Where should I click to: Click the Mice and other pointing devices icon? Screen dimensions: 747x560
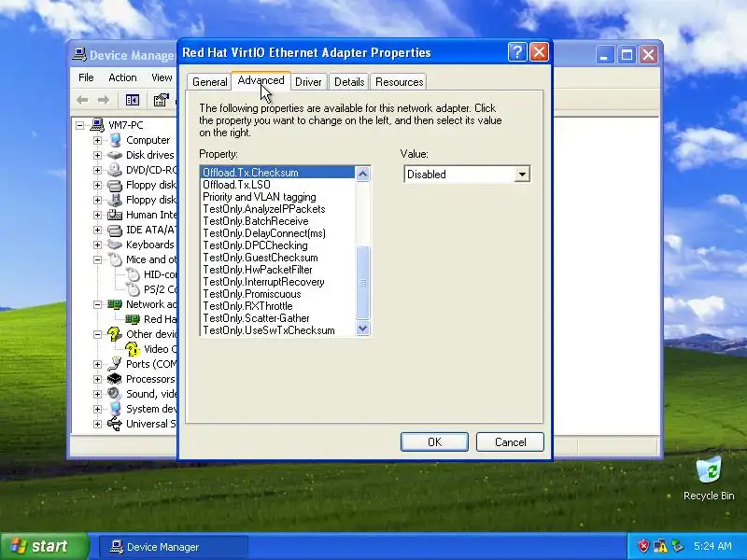(115, 259)
